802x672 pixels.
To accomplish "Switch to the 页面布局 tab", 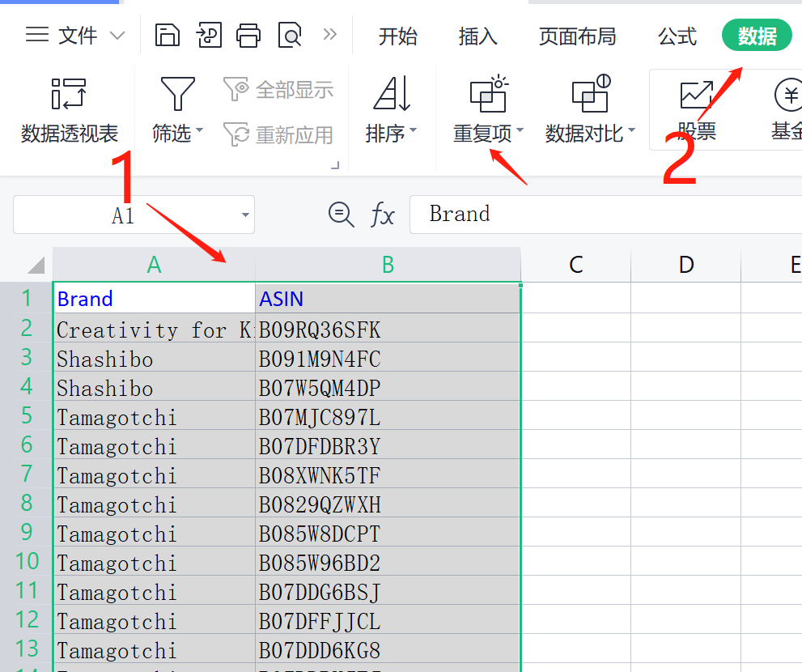I will coord(577,36).
